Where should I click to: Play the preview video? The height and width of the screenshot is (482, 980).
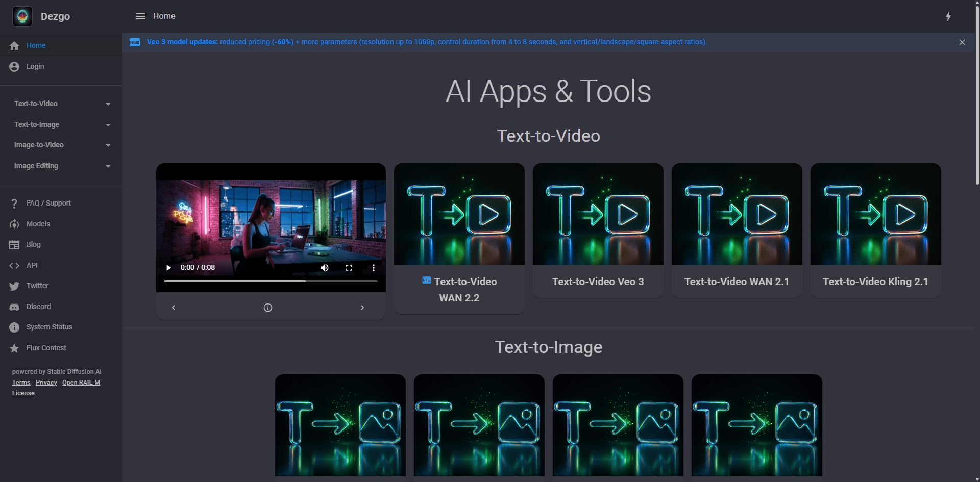coord(169,268)
